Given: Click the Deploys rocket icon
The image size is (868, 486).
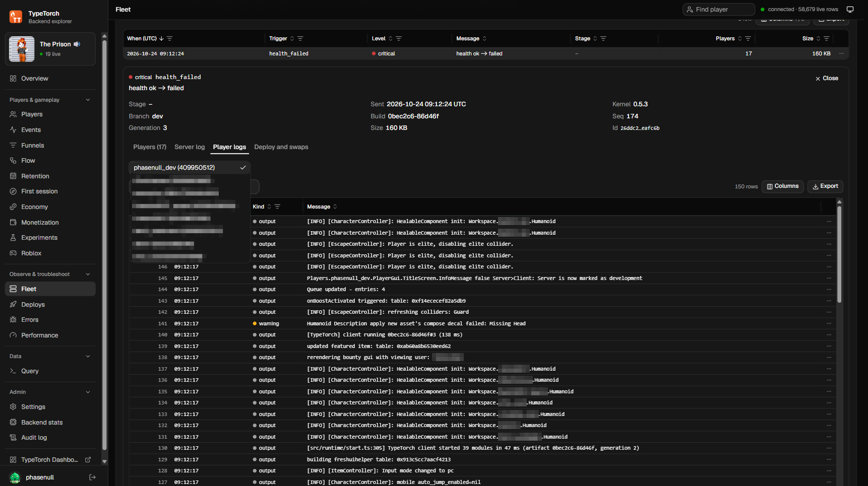Looking at the screenshot, I should [x=13, y=305].
